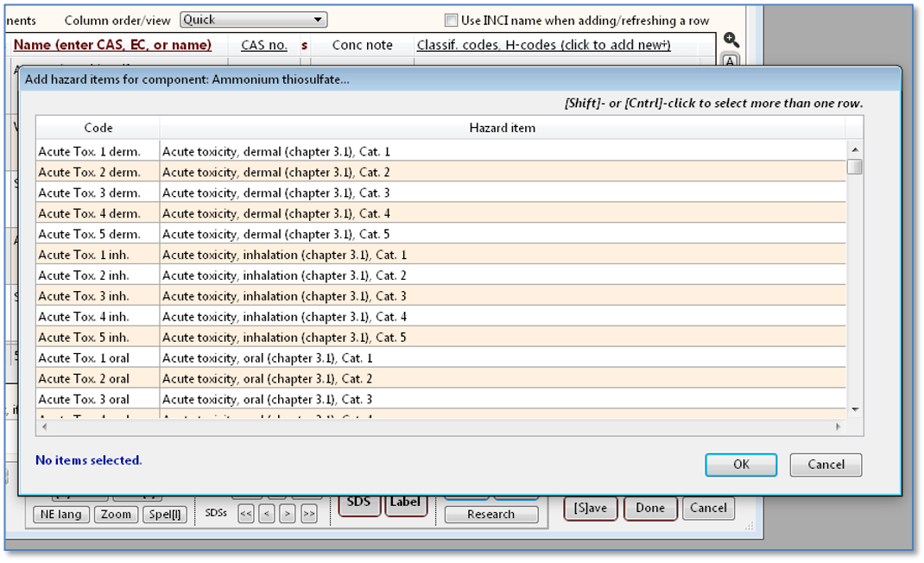Click the magnifier zoom icon

pos(731,40)
